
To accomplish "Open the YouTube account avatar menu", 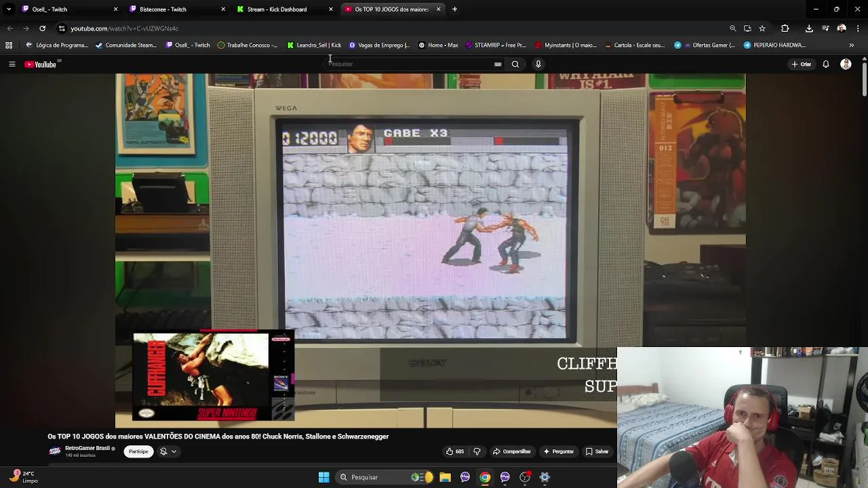I will pos(846,64).
